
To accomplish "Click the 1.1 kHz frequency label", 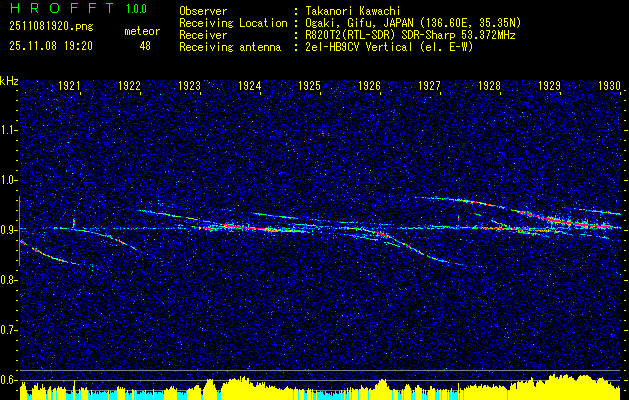I will (x=8, y=130).
